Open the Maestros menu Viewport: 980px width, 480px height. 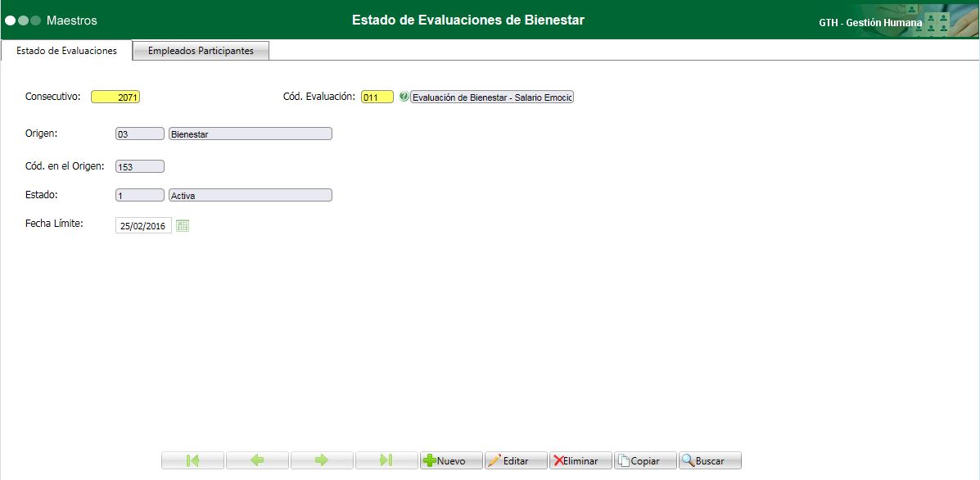72,20
